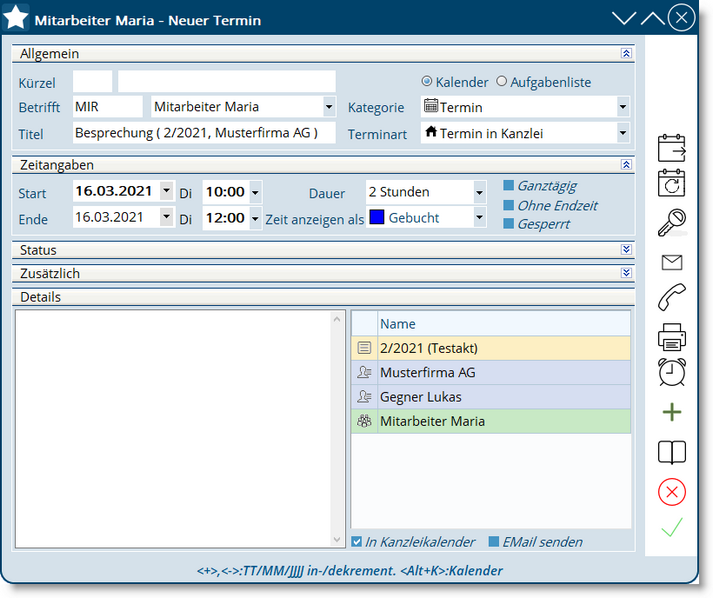Image resolution: width=713 pixels, height=598 pixels.
Task: Open the alarm clock reminder icon
Action: click(672, 372)
